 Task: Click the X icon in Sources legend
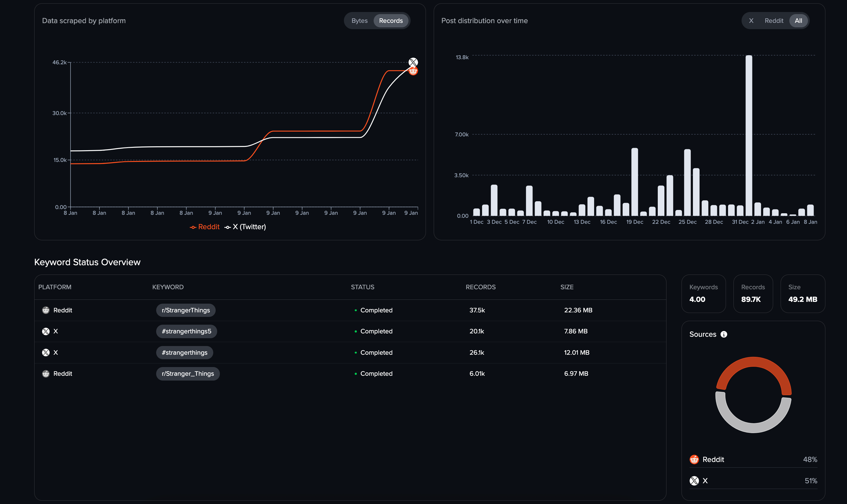coord(694,481)
